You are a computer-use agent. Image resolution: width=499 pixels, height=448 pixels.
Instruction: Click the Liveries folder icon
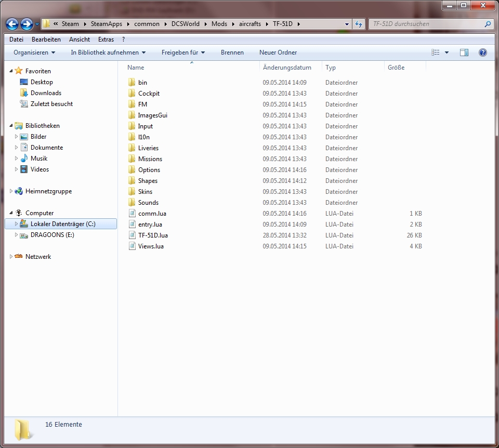coord(132,148)
